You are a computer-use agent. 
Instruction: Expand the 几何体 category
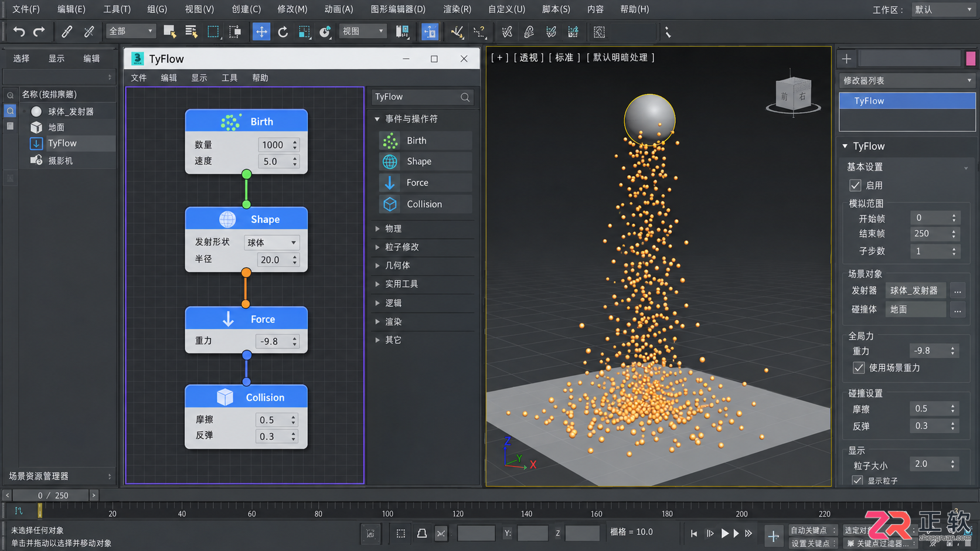pyautogui.click(x=377, y=266)
